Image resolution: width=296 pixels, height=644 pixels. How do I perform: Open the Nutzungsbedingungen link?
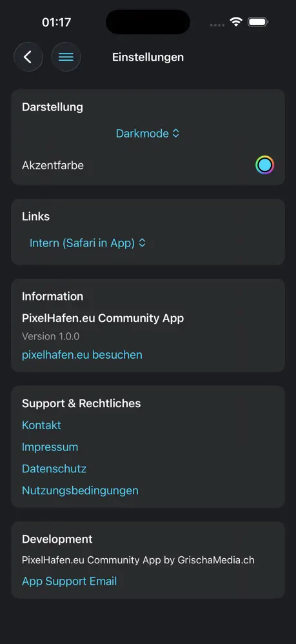pos(80,490)
